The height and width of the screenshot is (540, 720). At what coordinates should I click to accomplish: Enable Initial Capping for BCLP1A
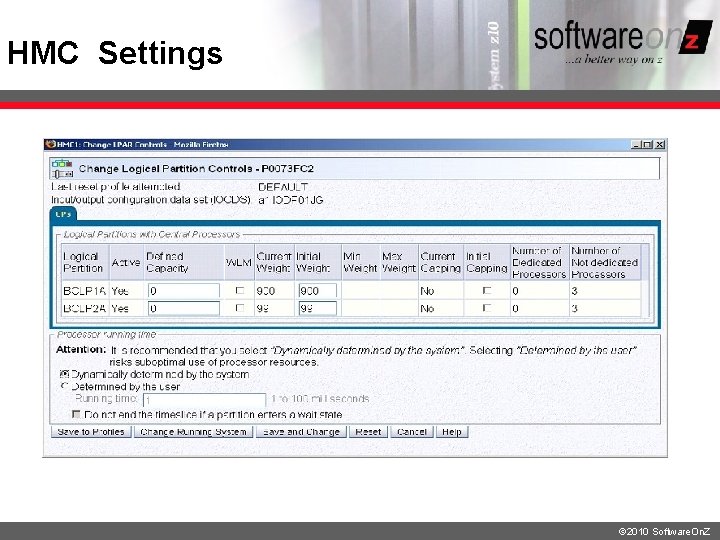click(487, 291)
